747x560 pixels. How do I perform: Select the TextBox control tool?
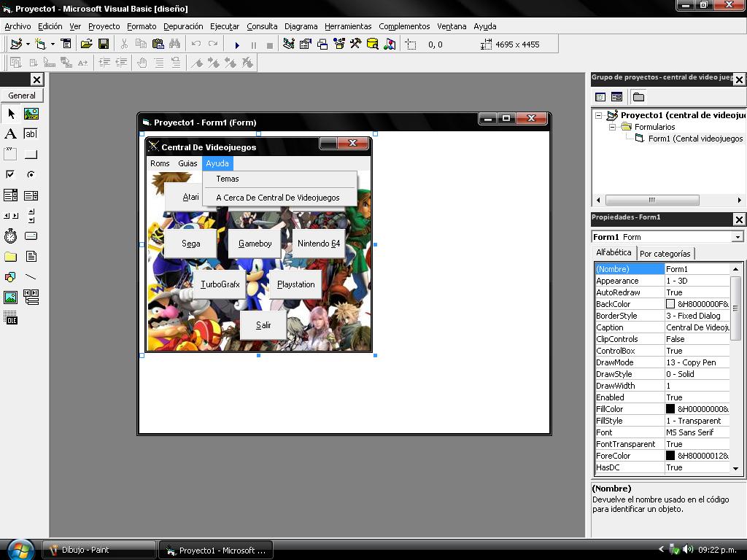[31, 134]
